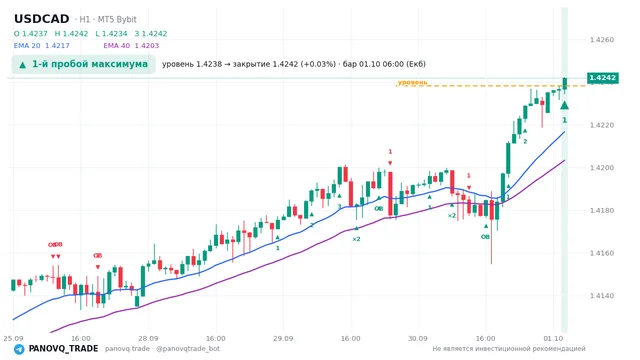Click the 30.09 date axis label
This screenshot has width=640, height=360.
(x=418, y=338)
